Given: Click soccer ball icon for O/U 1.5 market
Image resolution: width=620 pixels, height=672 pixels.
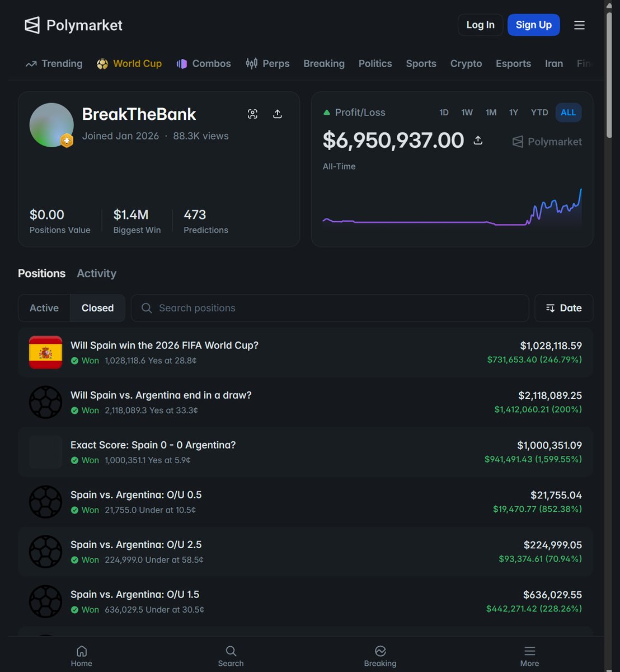Looking at the screenshot, I should click(45, 601).
